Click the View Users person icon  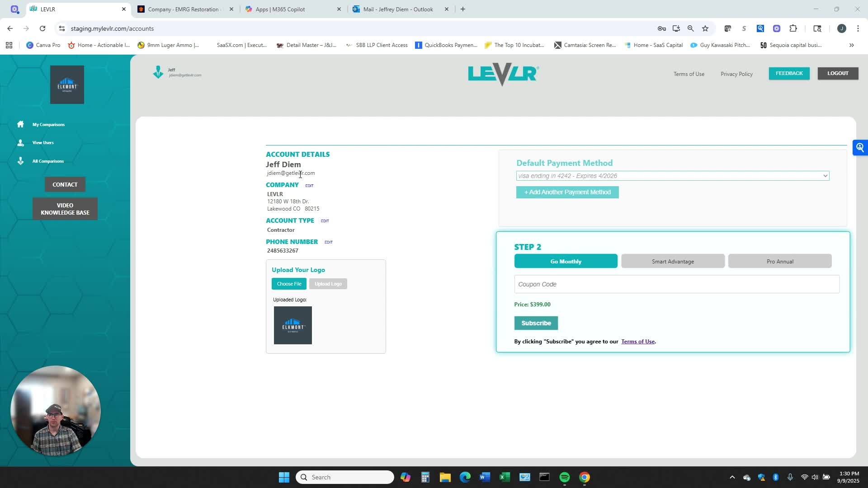click(x=20, y=143)
